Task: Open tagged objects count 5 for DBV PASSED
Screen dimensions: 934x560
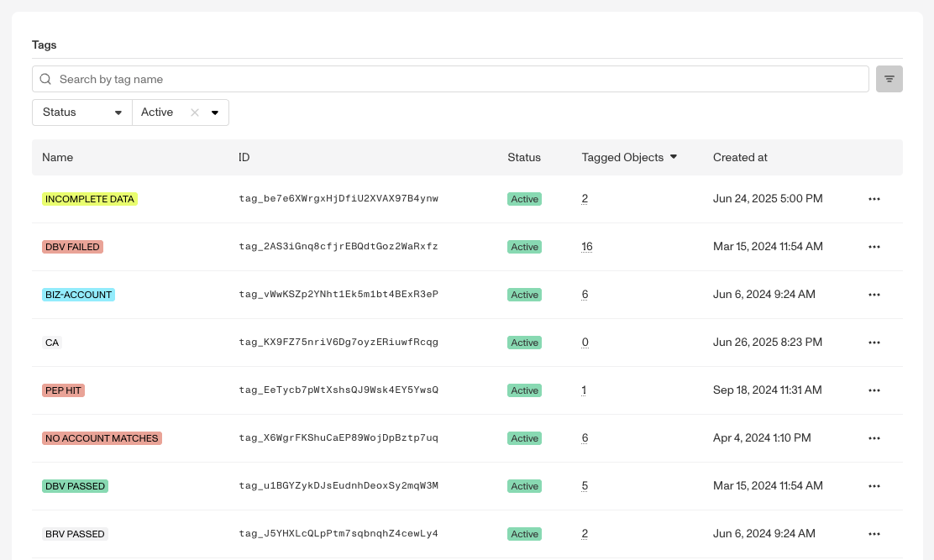Action: click(x=585, y=486)
